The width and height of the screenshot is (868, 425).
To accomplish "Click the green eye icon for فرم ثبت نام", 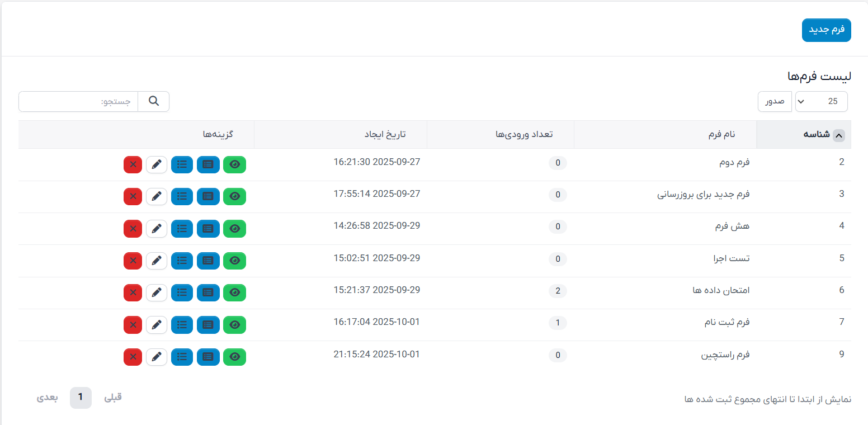I will point(234,325).
